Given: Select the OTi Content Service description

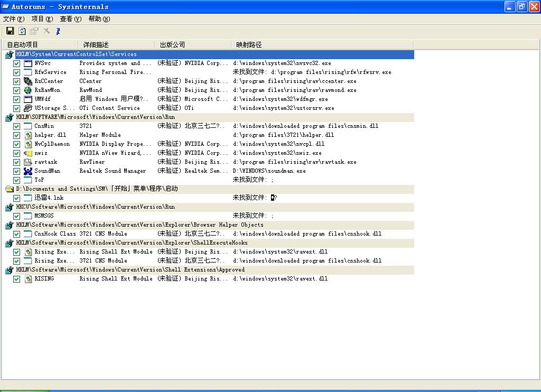Looking at the screenshot, I should click(110, 108).
